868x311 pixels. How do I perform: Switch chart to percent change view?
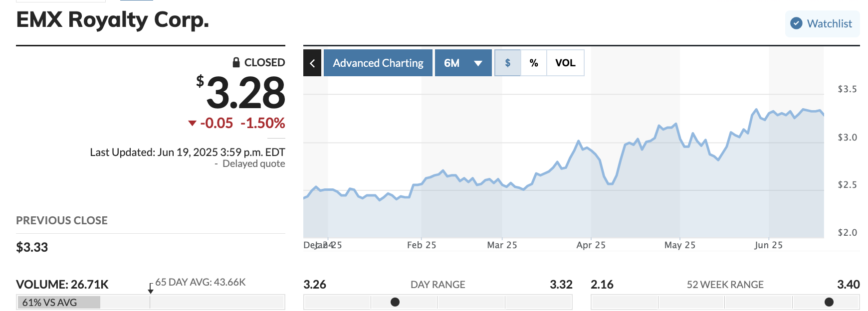pyautogui.click(x=534, y=63)
